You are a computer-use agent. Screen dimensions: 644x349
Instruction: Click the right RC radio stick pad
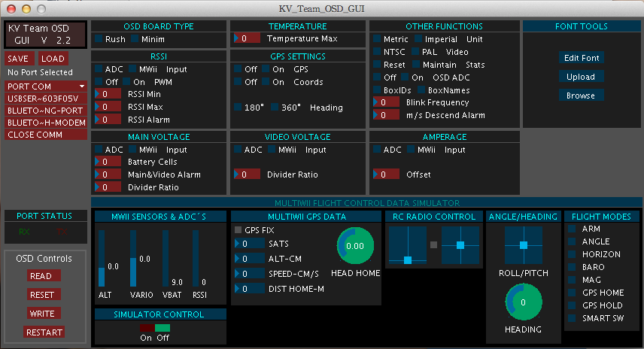pos(460,245)
